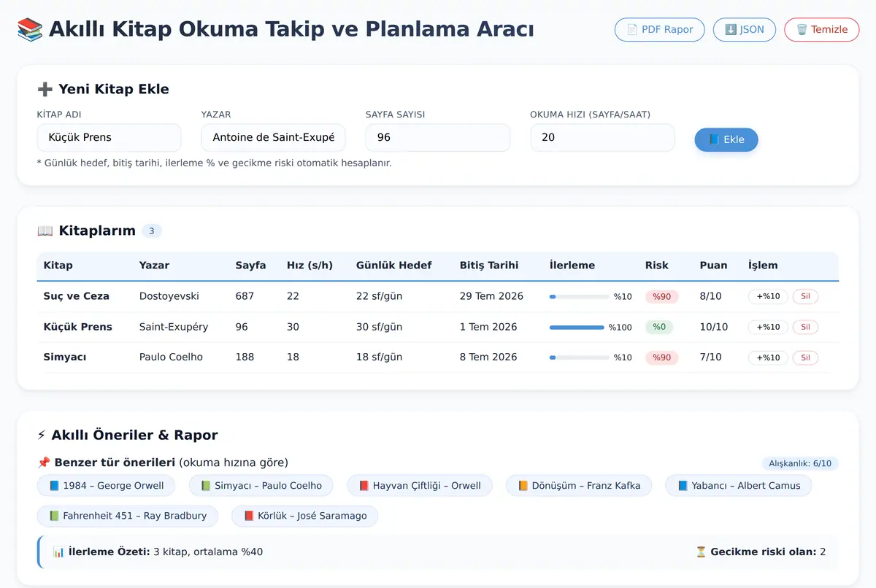The image size is (876, 588).
Task: Click the Kitap column header
Action: (58, 266)
